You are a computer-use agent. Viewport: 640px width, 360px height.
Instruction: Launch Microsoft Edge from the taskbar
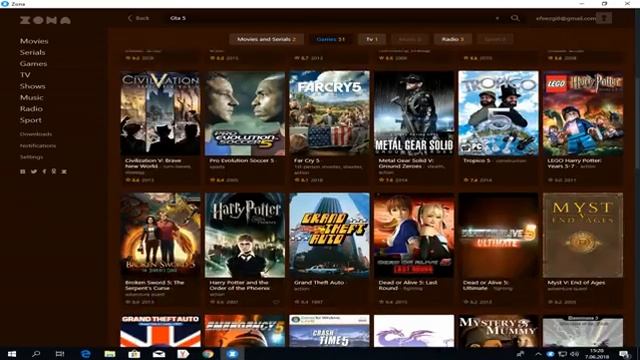[85, 354]
